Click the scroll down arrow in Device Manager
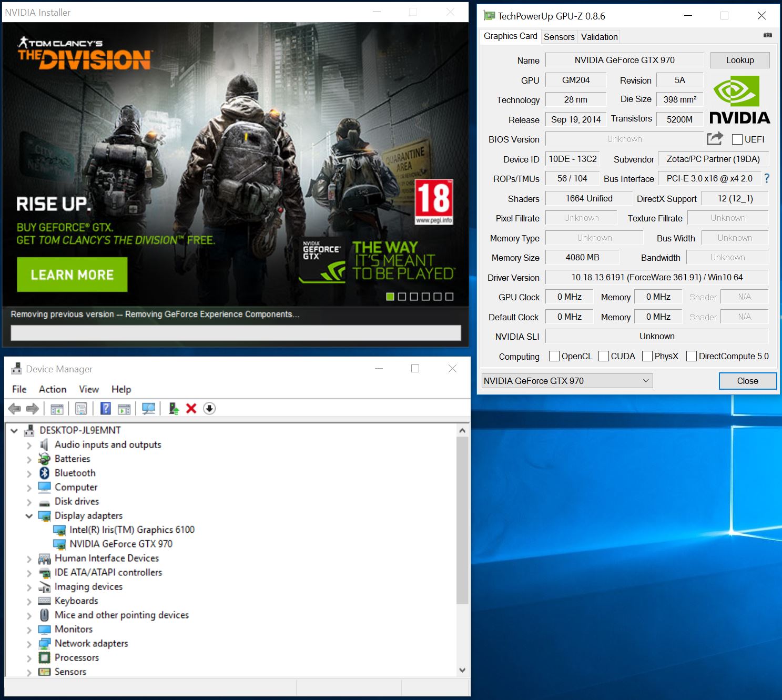Screen dimensions: 782x700 click(x=462, y=670)
